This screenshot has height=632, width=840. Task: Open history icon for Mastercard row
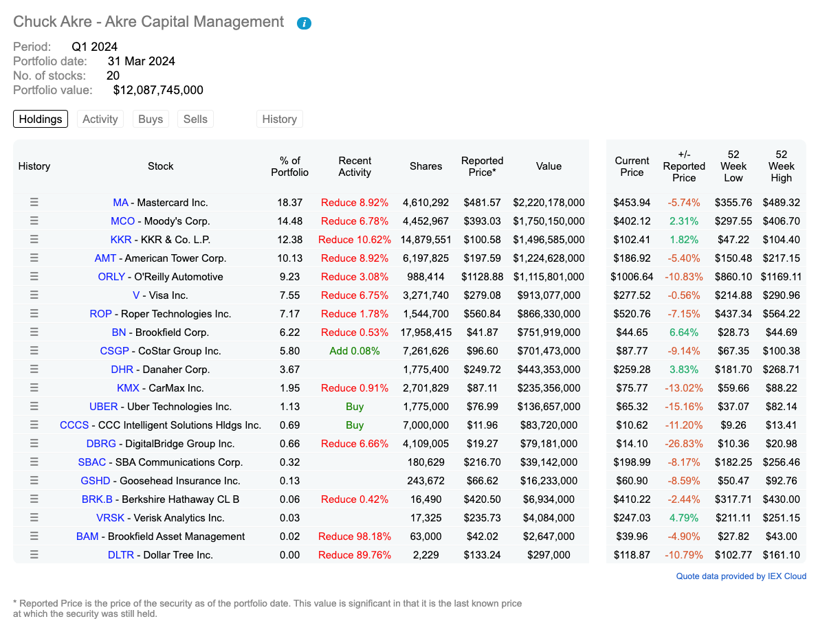click(34, 203)
